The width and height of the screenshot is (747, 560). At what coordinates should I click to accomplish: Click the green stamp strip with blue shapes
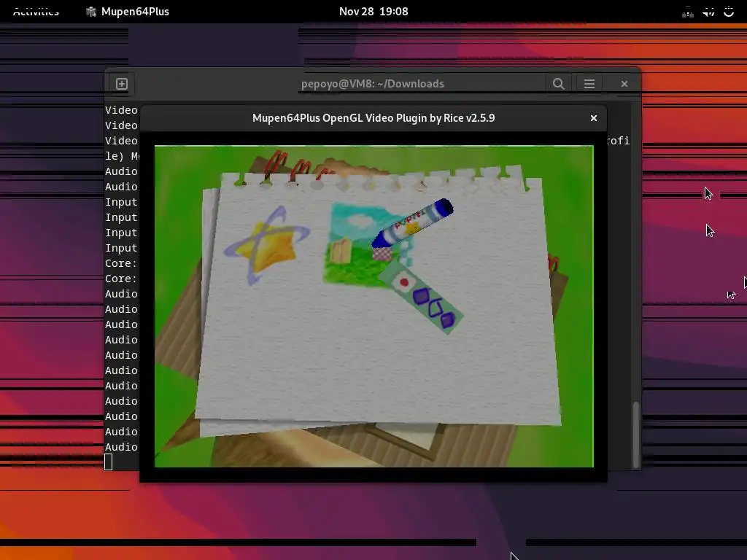point(421,297)
